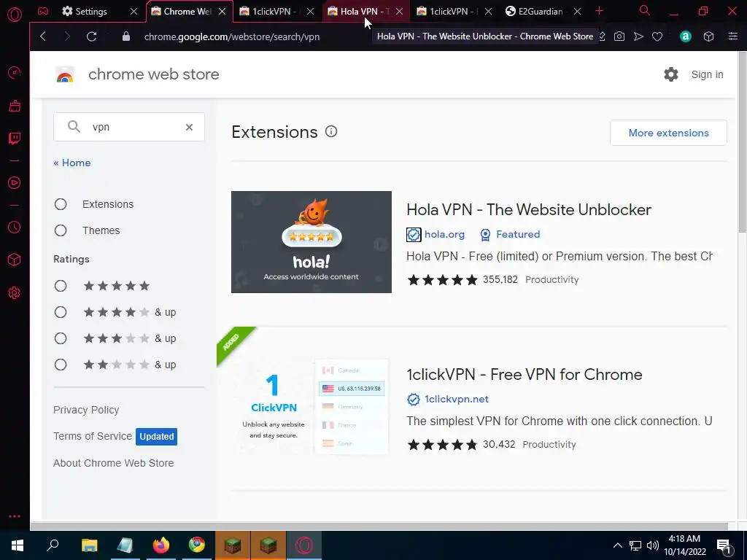Select the Extensions filter radio button
Viewport: 747px width, 560px height.
[x=61, y=204]
